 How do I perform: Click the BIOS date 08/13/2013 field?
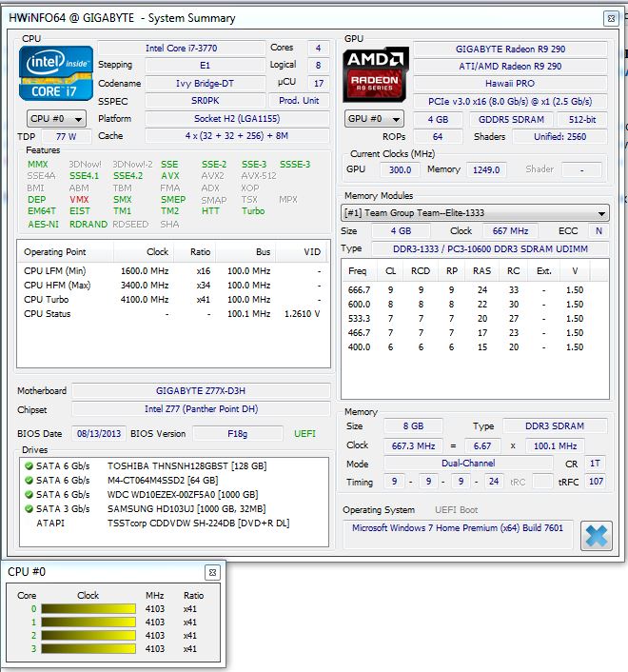click(x=99, y=433)
